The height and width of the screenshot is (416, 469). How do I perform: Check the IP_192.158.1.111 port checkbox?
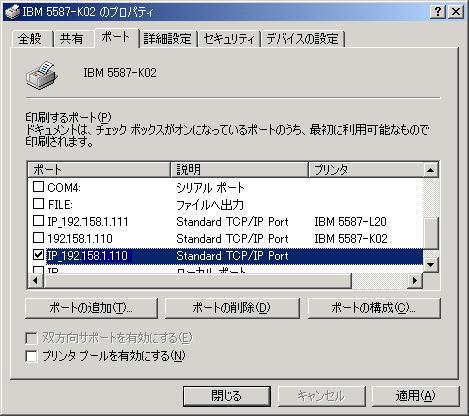pos(38,220)
